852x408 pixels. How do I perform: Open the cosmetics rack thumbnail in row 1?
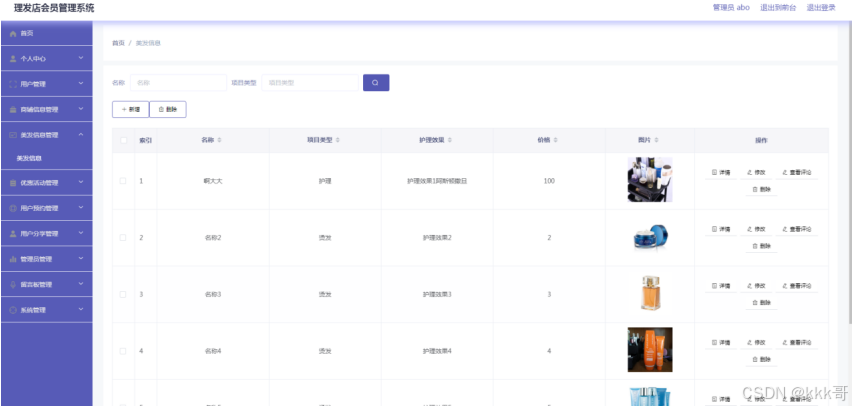tap(650, 180)
